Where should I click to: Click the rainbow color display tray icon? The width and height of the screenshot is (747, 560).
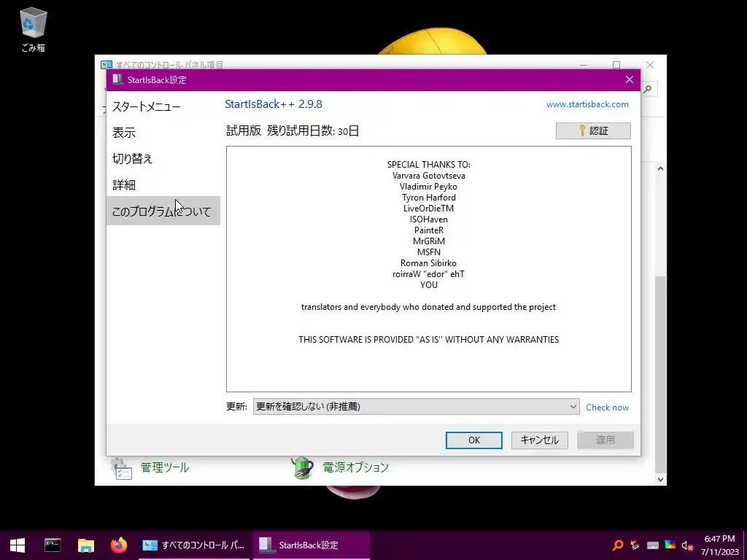pos(670,545)
